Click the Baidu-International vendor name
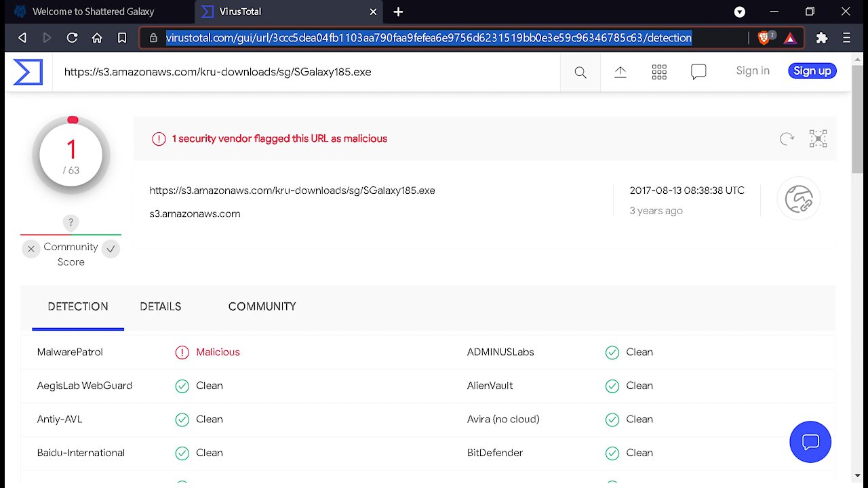The width and height of the screenshot is (868, 488). (81, 453)
